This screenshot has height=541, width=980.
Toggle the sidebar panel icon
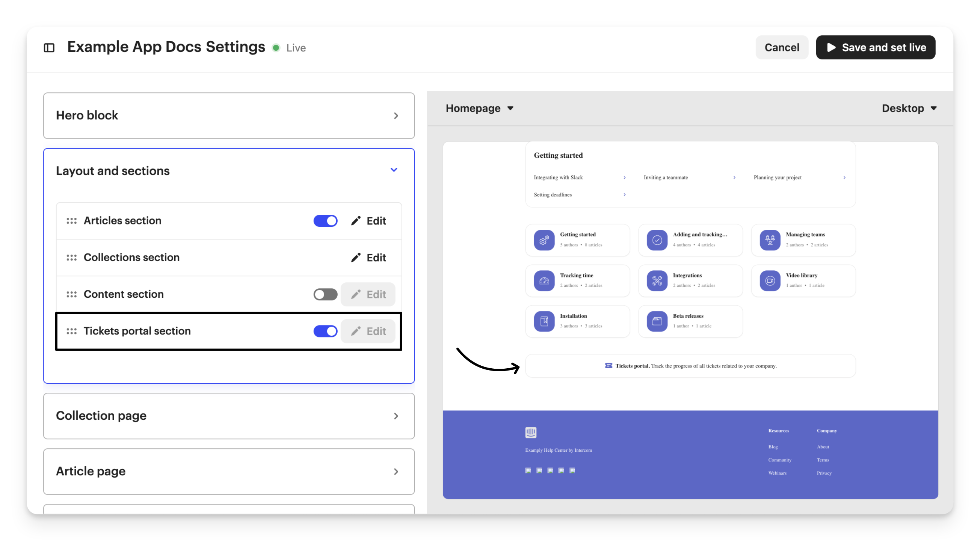point(49,48)
